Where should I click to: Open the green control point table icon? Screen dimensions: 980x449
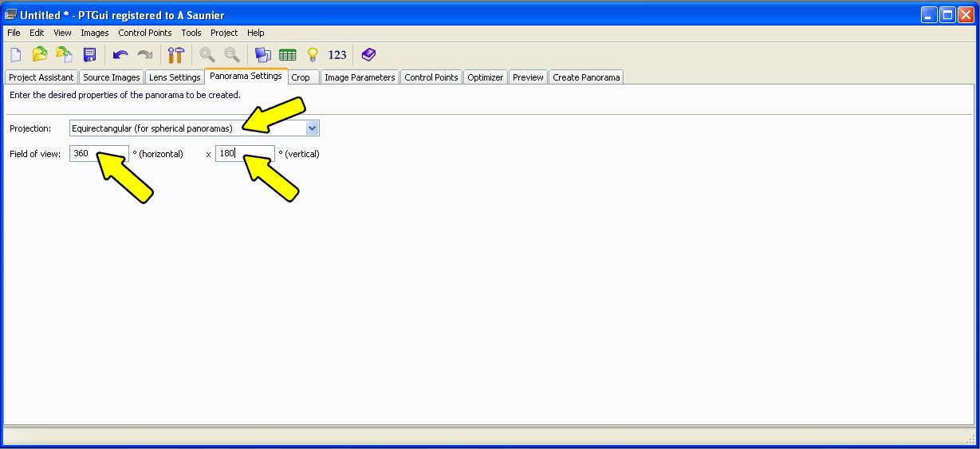287,55
